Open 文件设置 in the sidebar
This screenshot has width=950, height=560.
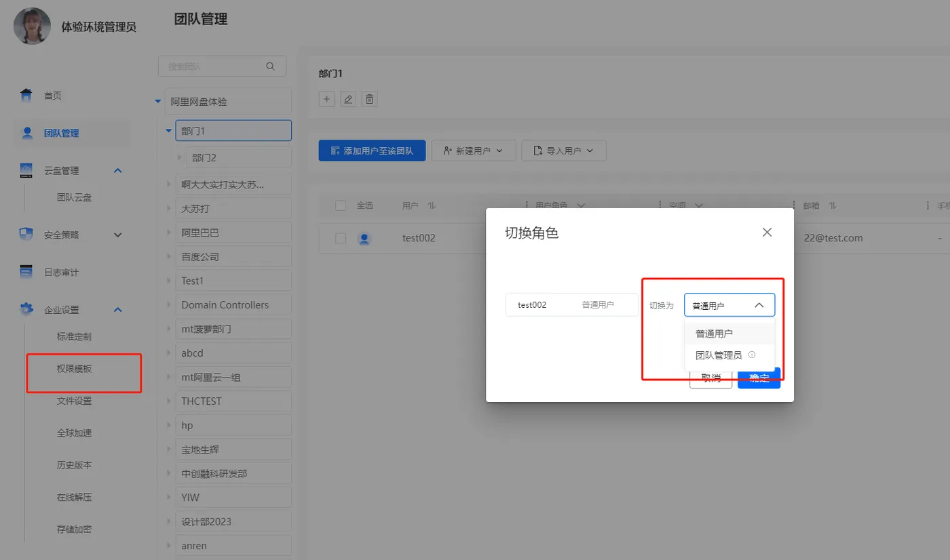click(x=75, y=401)
